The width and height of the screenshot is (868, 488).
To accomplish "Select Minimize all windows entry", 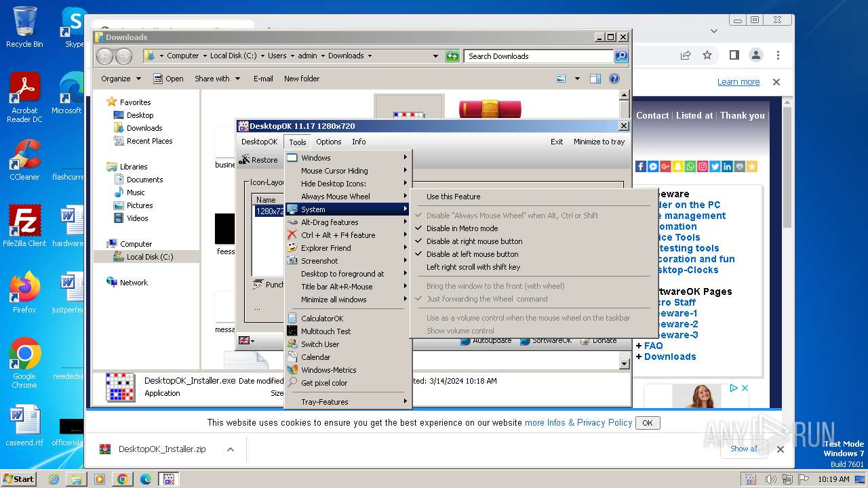I will [x=347, y=300].
